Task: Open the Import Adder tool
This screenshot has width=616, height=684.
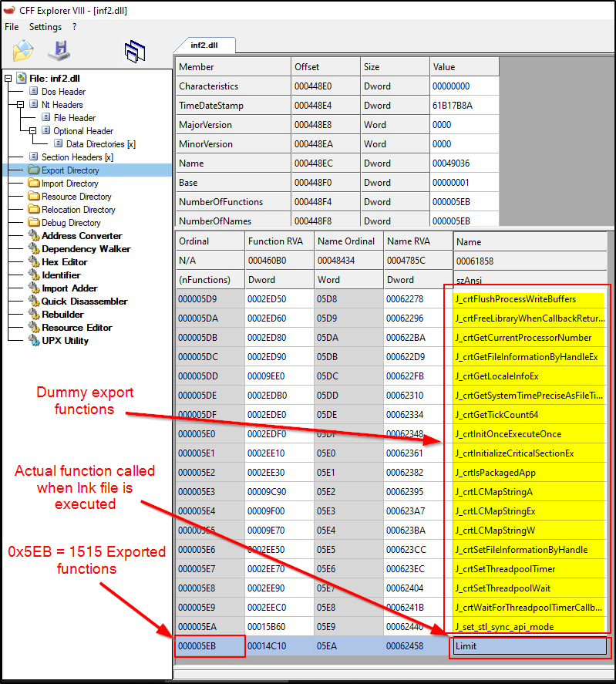Action: (69, 288)
